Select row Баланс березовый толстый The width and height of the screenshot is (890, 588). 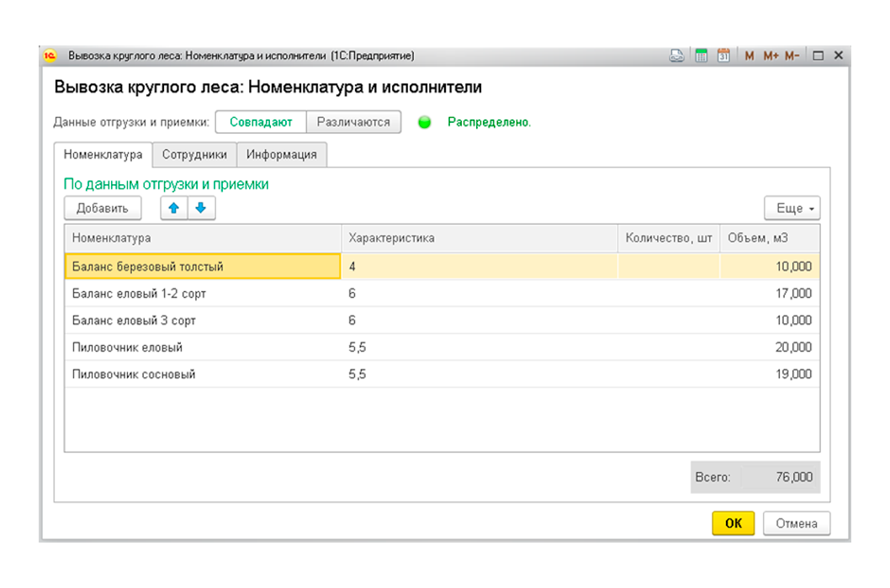tap(442, 266)
